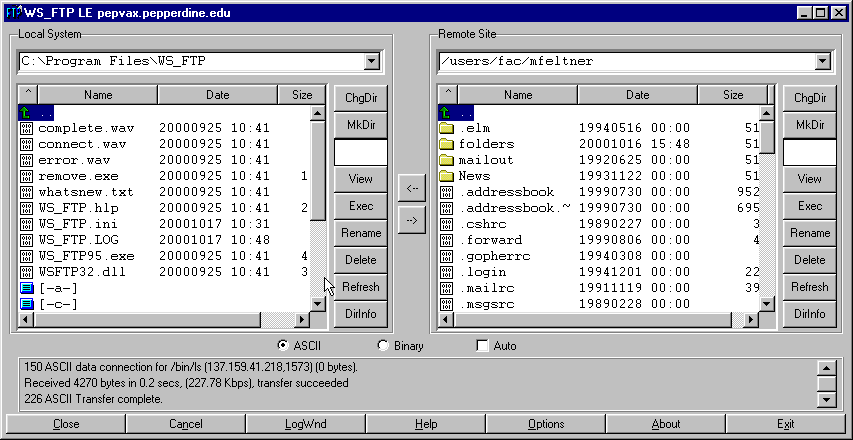
Task: Transfer file to local with left arrow
Action: (412, 188)
